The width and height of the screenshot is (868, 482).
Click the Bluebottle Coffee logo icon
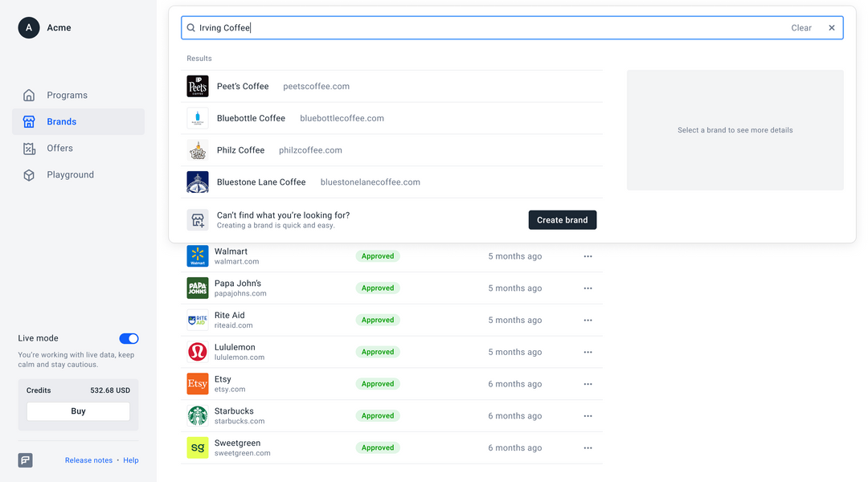[x=198, y=118]
